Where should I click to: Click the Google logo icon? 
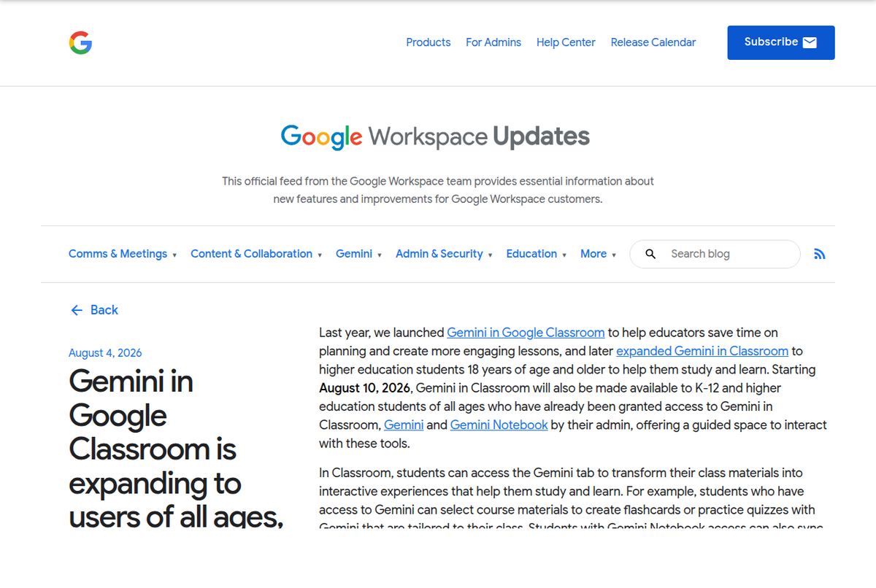(80, 43)
